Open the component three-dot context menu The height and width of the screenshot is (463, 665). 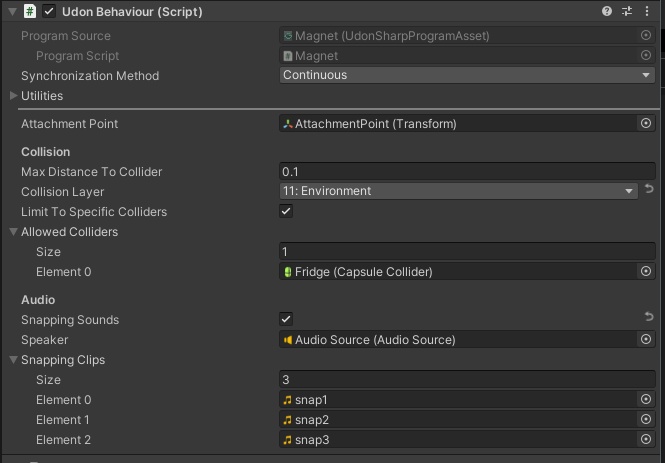tap(647, 11)
